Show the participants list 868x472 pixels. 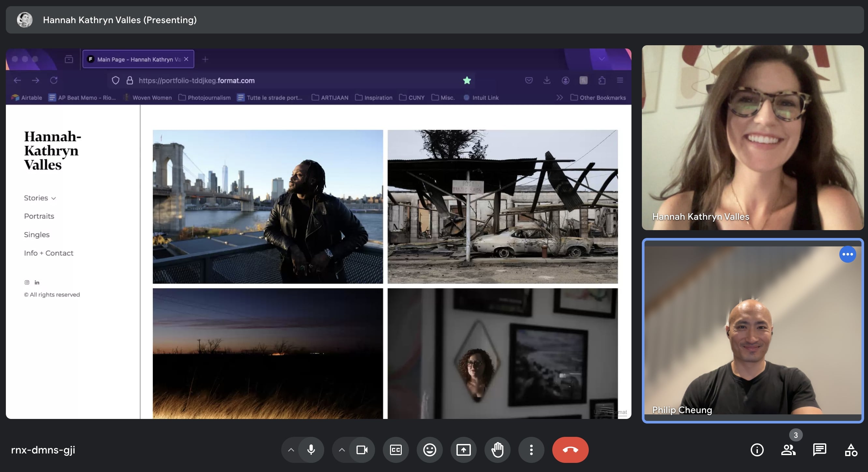pos(789,450)
